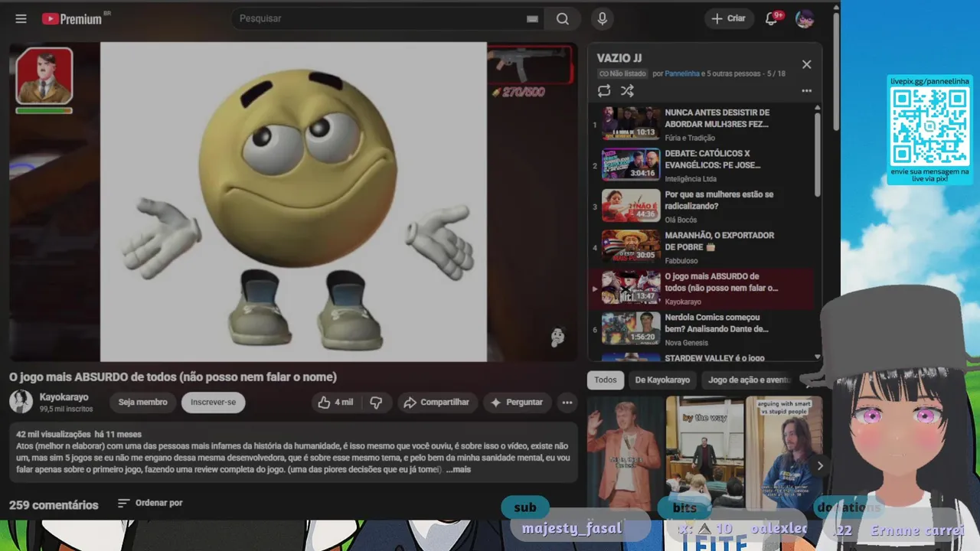The image size is (980, 551).
Task: Open video actions three-dot menu
Action: tap(567, 403)
